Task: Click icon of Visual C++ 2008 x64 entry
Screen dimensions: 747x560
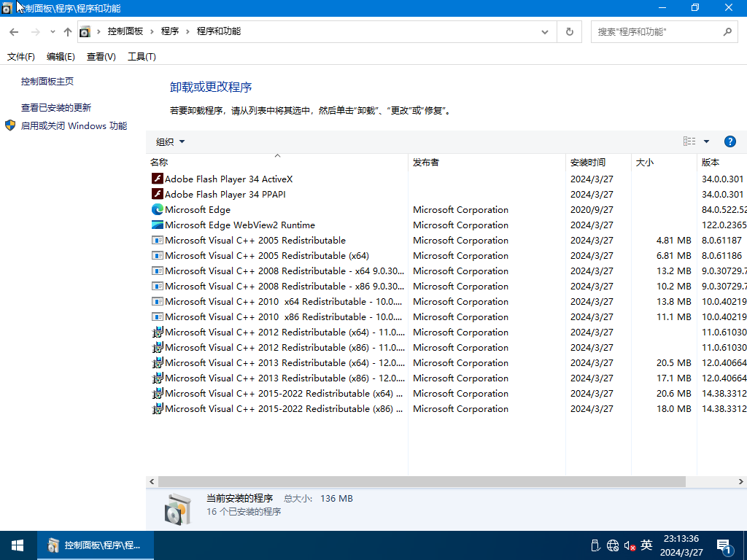Action: coord(158,271)
